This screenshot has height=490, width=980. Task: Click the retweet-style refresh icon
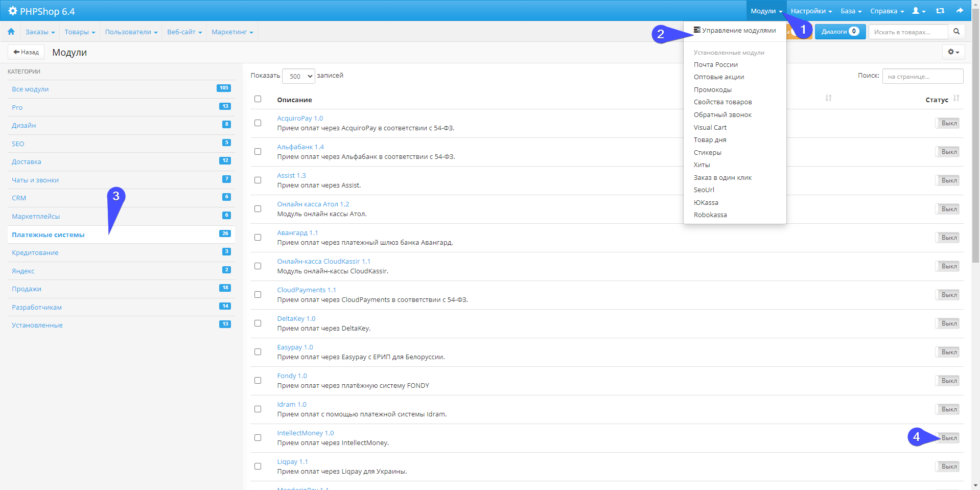(940, 11)
